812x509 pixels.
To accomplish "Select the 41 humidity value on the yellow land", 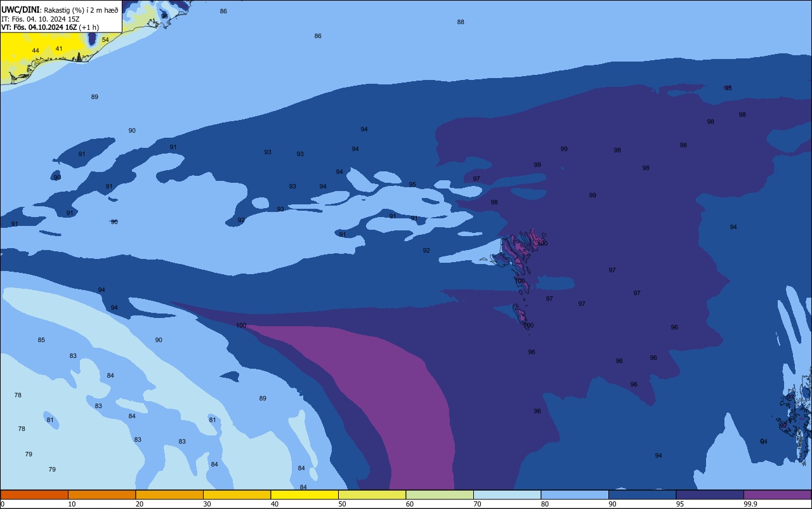I will (59, 49).
